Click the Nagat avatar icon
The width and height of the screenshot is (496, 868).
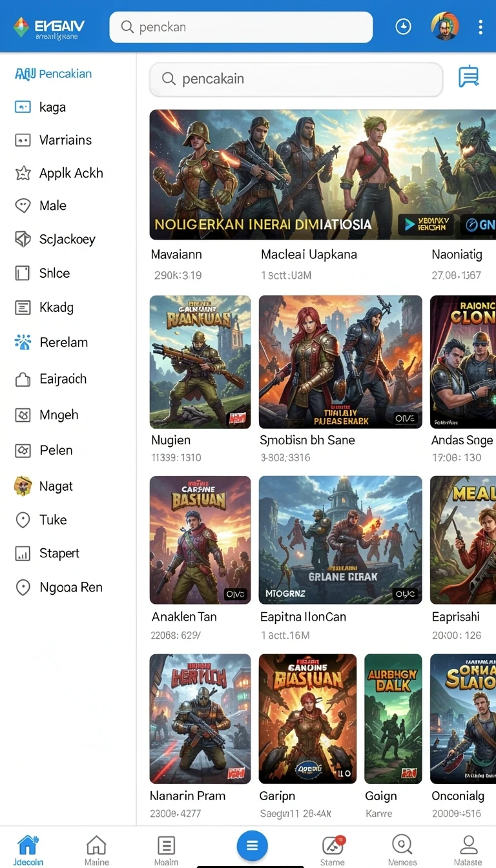[x=23, y=486]
